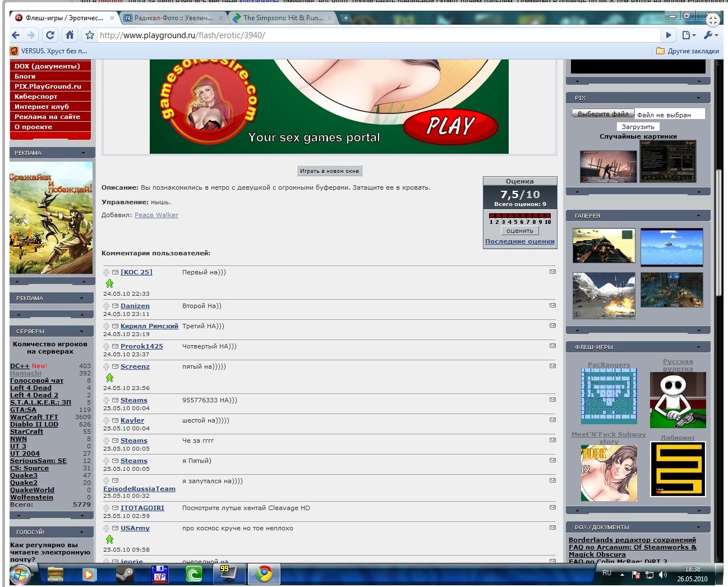Viewport: 728px width, 587px height.
Task: Click the reply icon on the 'Второй На))' comment
Action: coord(552,305)
